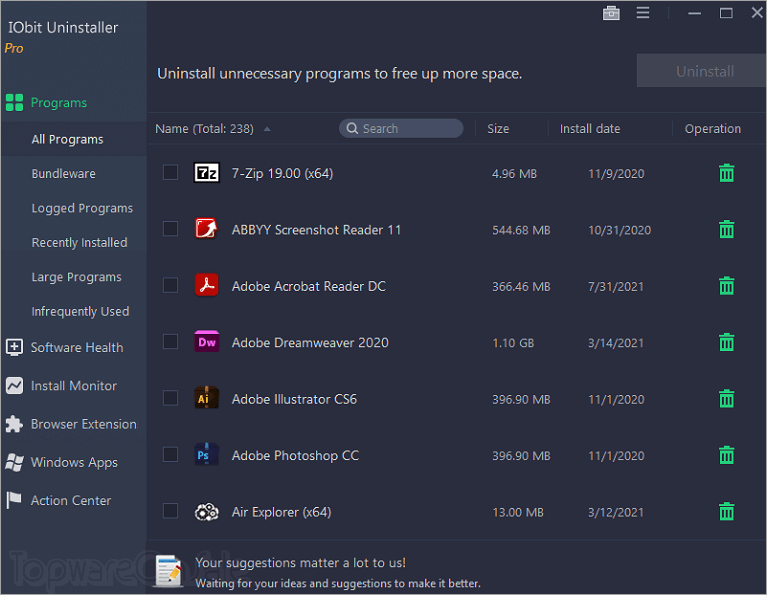This screenshot has height=595, width=767.
Task: Select the Adobe Photoshop CC checkbox
Action: click(x=170, y=455)
